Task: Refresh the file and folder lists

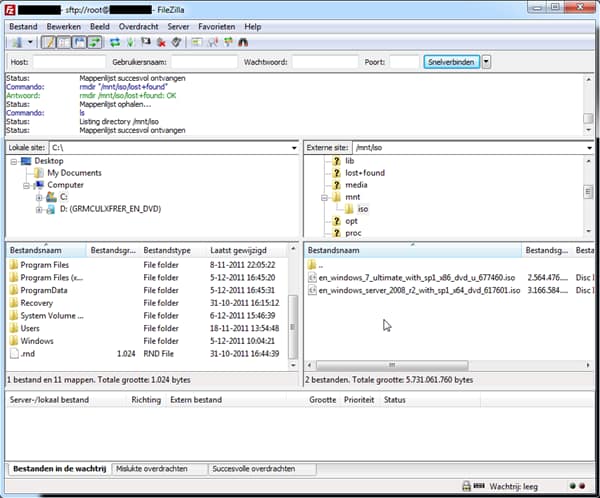Action: point(115,42)
